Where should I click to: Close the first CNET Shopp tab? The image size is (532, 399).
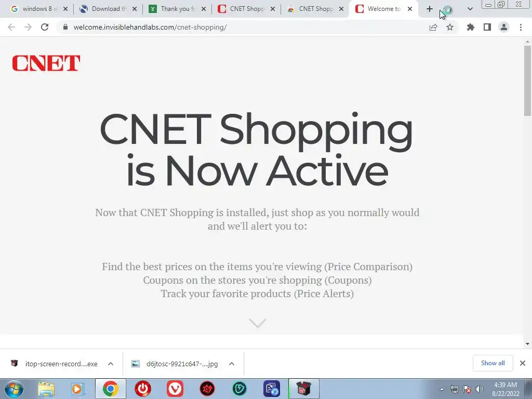[273, 9]
